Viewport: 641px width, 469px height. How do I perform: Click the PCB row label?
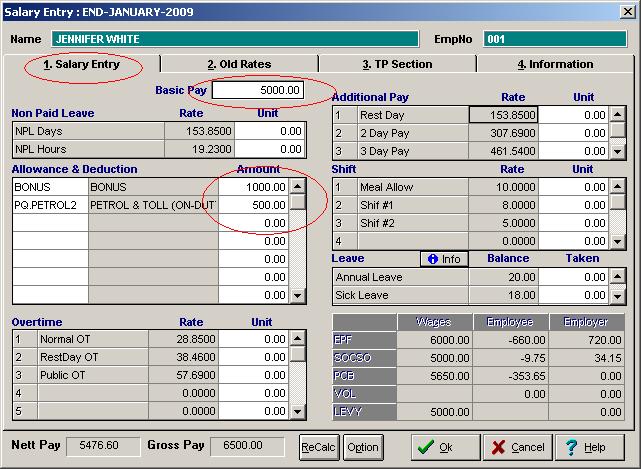coord(364,376)
